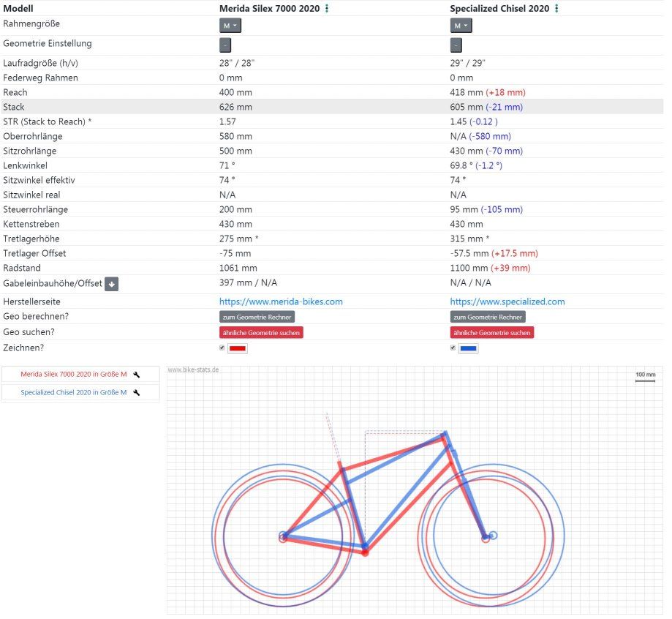
Task: Open the frame size dropdown for Specialized Chisel
Action: 461,26
